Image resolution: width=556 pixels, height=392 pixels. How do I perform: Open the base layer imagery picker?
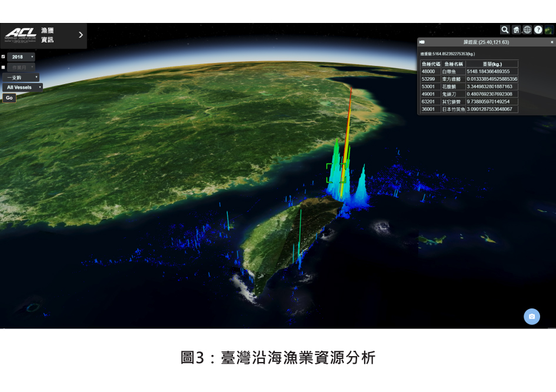pos(548,29)
